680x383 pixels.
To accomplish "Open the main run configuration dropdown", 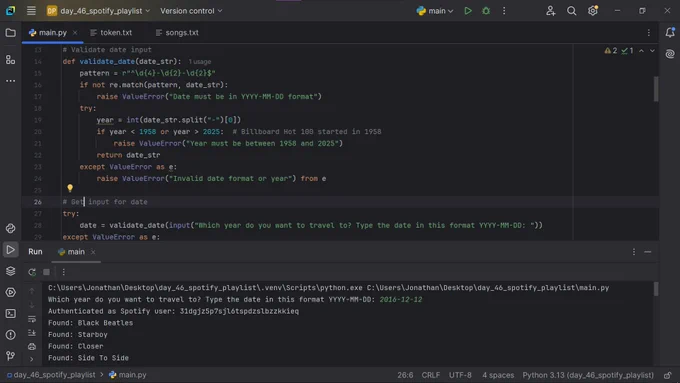I will click(435, 11).
